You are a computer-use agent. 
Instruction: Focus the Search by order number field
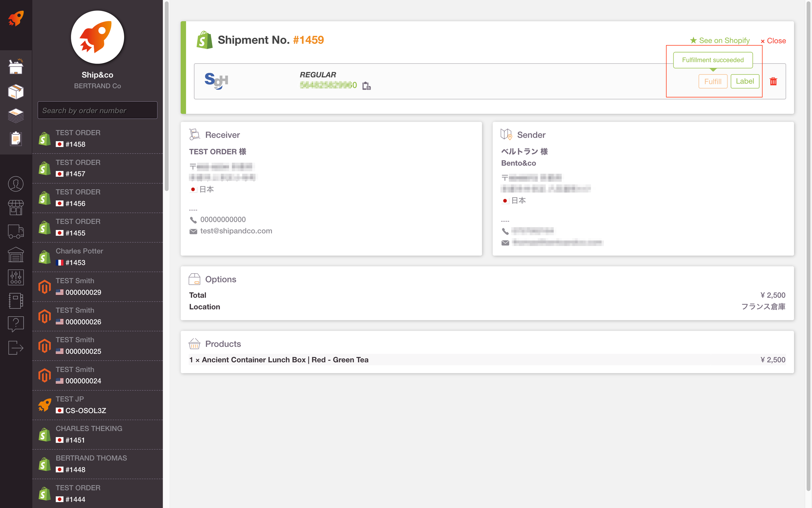(x=97, y=110)
